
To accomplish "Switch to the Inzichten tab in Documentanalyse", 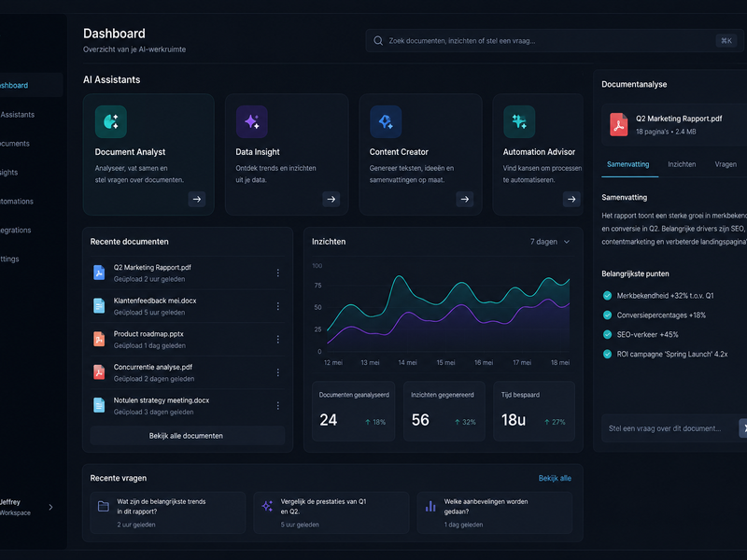I will (682, 164).
